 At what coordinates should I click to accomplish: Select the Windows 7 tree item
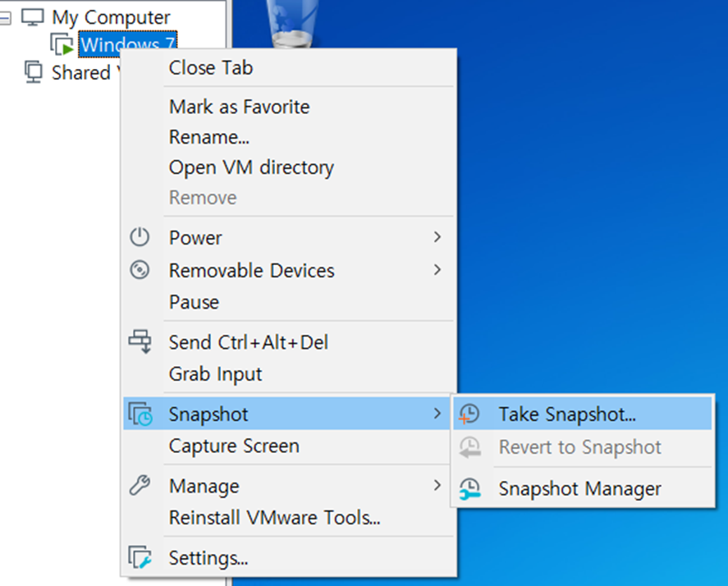click(x=128, y=44)
